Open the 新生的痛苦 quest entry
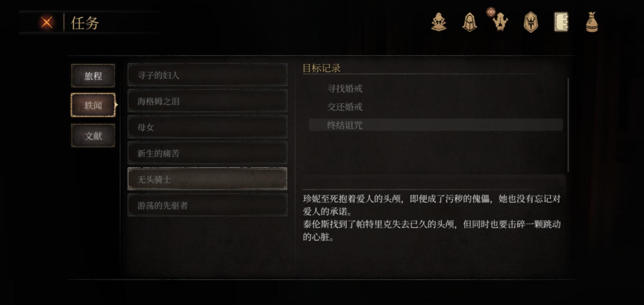 tap(207, 153)
